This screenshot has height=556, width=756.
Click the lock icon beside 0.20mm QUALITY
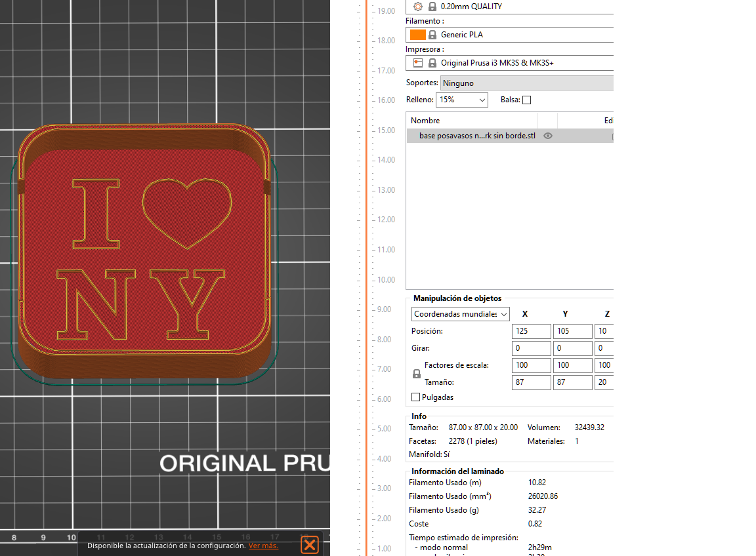click(432, 7)
